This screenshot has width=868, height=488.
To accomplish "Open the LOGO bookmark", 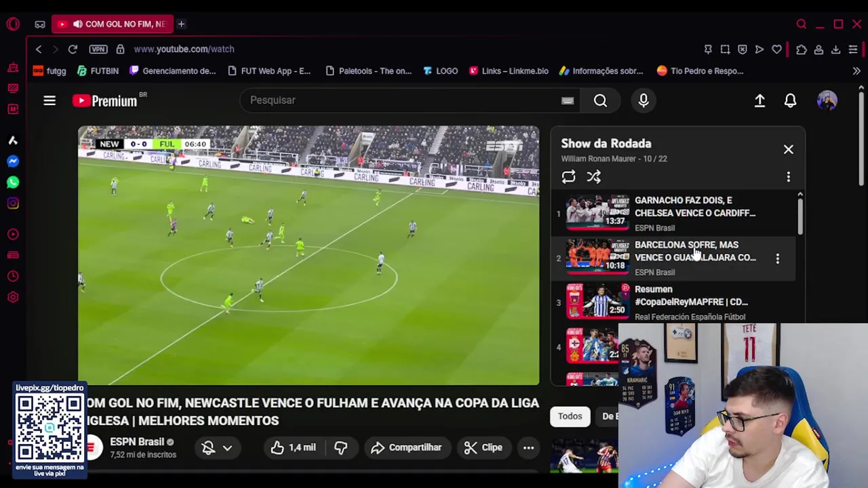I will (x=440, y=70).
